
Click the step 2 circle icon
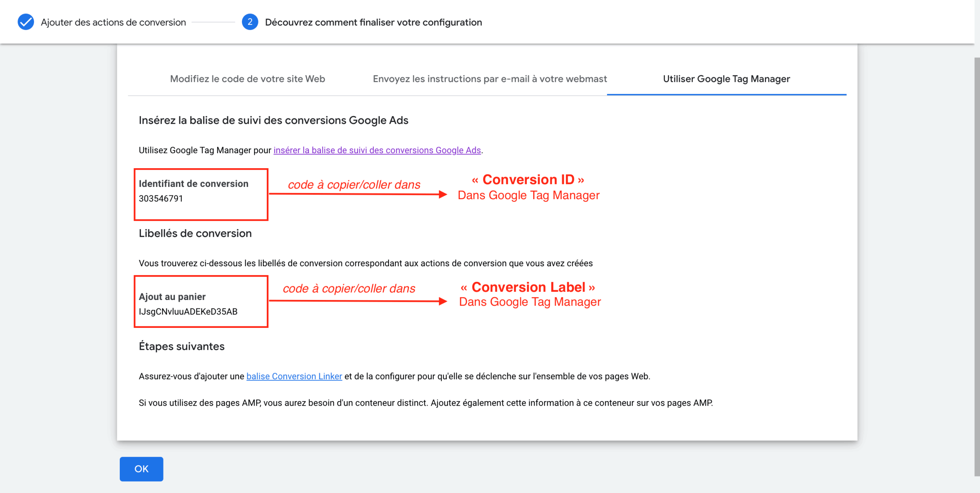[x=250, y=22]
